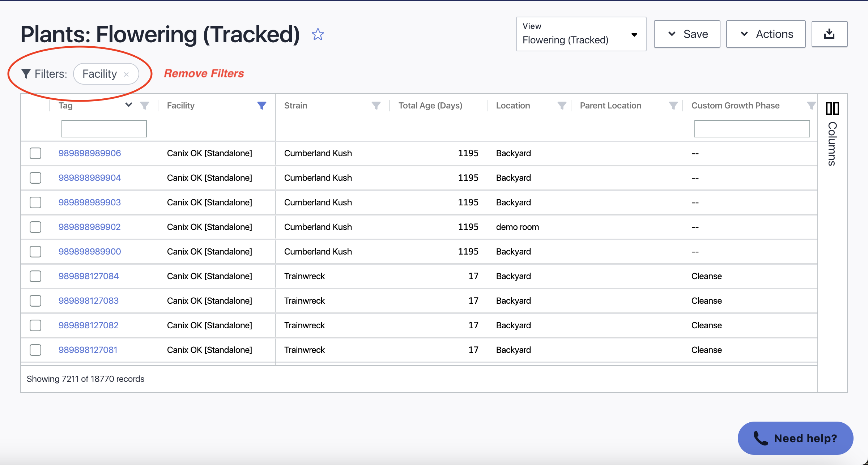Click the Tag search input field
Screen dimensions: 868x465
click(x=104, y=129)
